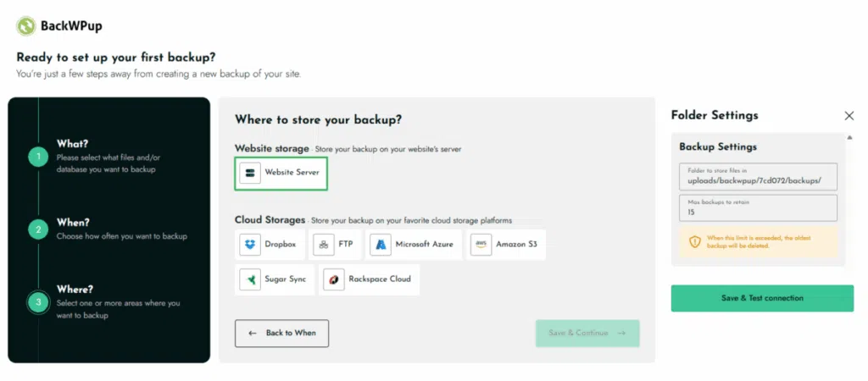Open the Where? step heading
Image resolution: width=868 pixels, height=381 pixels.
pyautogui.click(x=75, y=290)
